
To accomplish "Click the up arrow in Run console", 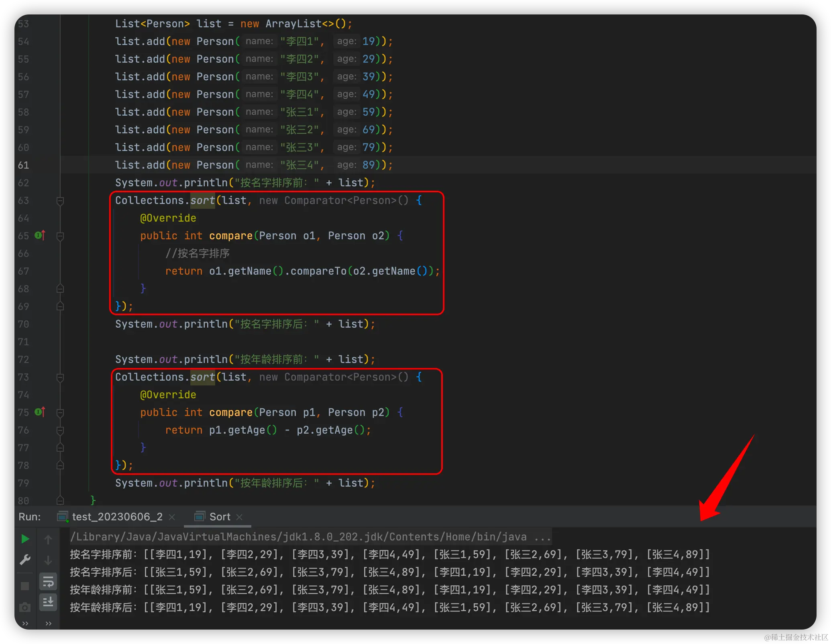I will (x=48, y=539).
